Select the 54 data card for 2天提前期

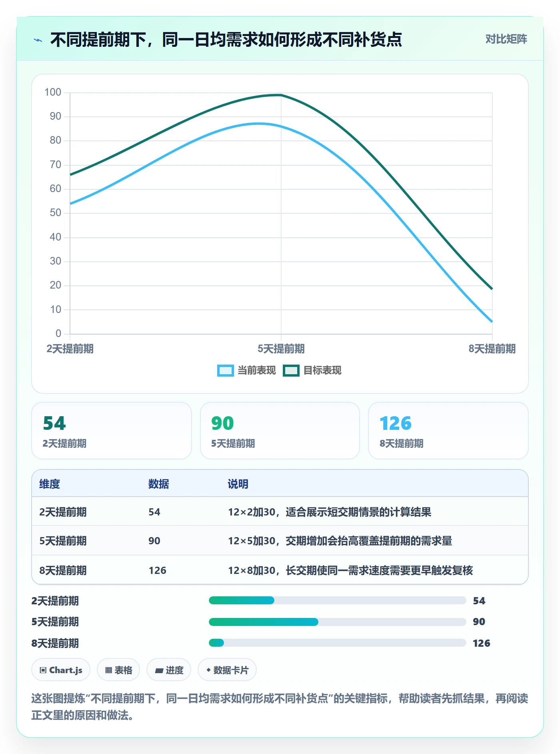[x=112, y=431]
